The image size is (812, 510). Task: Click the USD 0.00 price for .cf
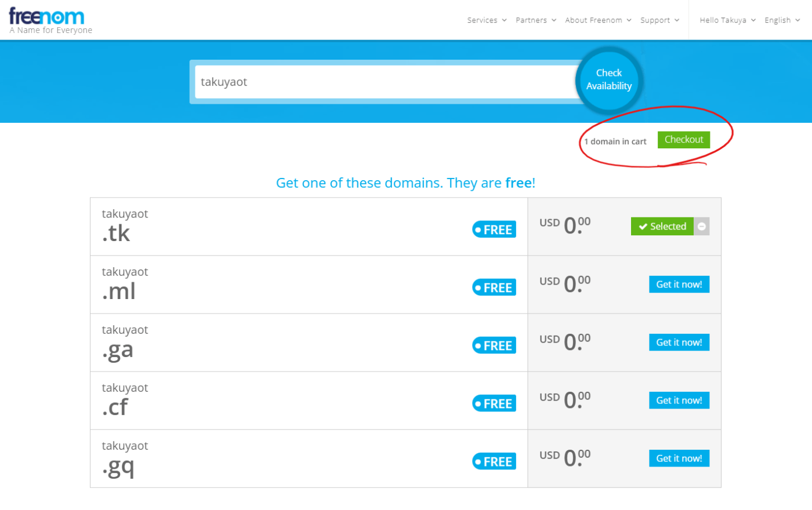click(x=565, y=399)
